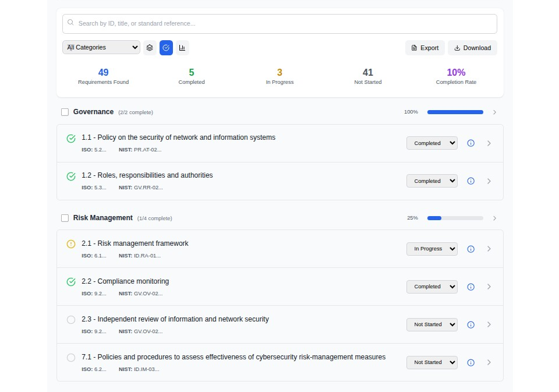The width and height of the screenshot is (559, 392).
Task: Open the bar chart view icon
Action: (182, 48)
